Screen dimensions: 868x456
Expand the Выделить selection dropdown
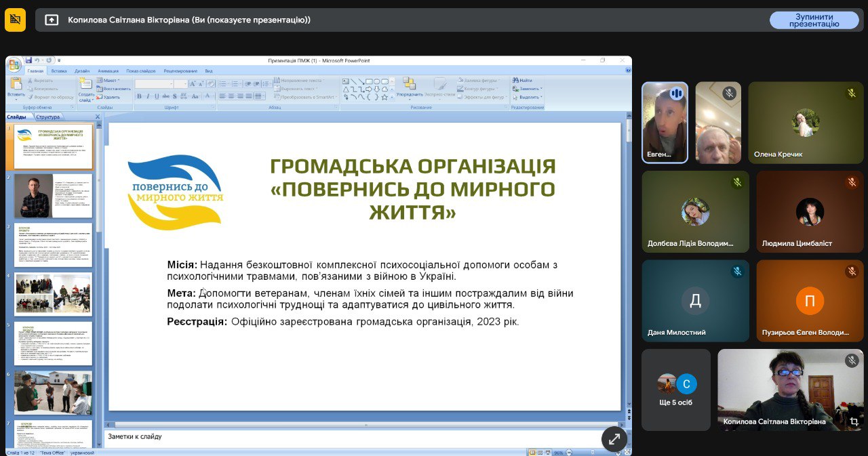tap(528, 97)
